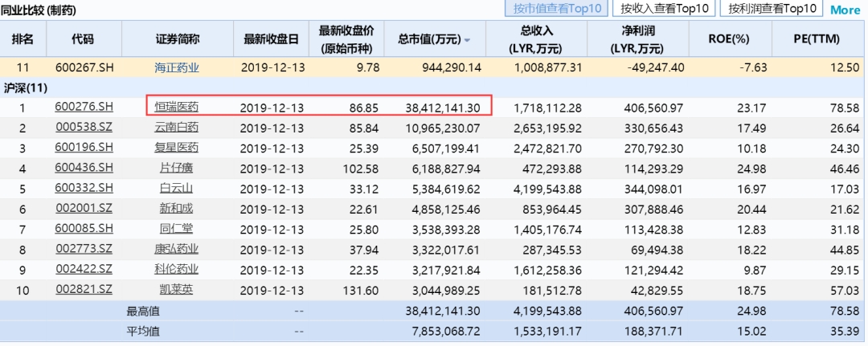Click the ROE(%) column header
The image size is (868, 346).
point(728,39)
